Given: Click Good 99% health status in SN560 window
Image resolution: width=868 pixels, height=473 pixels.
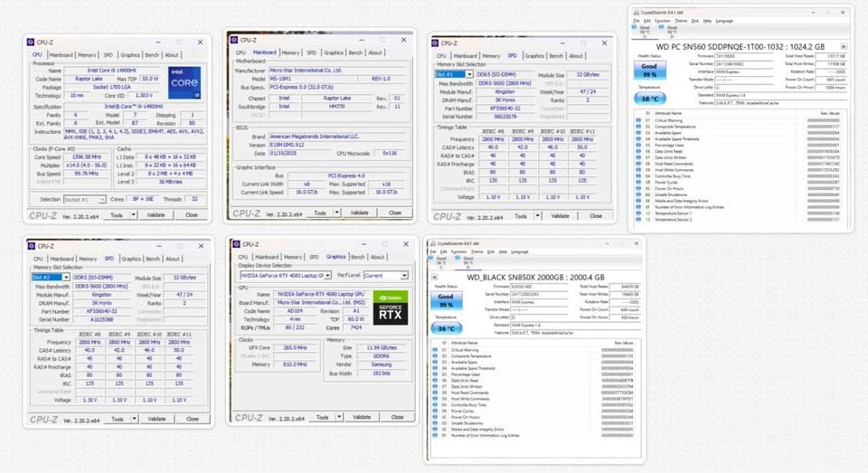Looking at the screenshot, I should point(649,71).
